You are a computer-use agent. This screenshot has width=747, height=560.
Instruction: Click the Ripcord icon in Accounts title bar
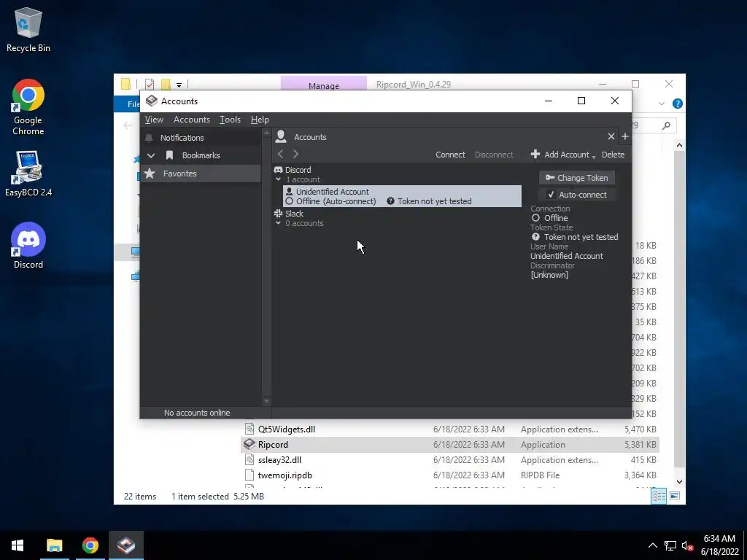(152, 101)
